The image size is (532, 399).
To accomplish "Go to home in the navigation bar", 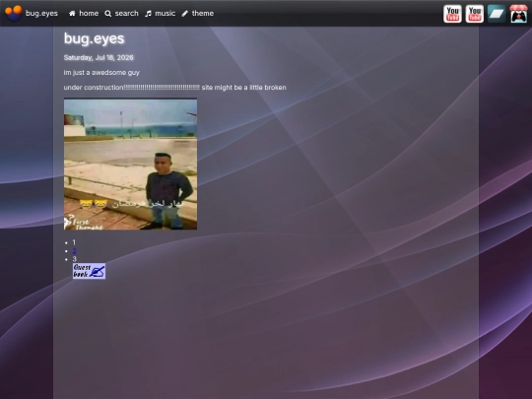I will (x=89, y=13).
